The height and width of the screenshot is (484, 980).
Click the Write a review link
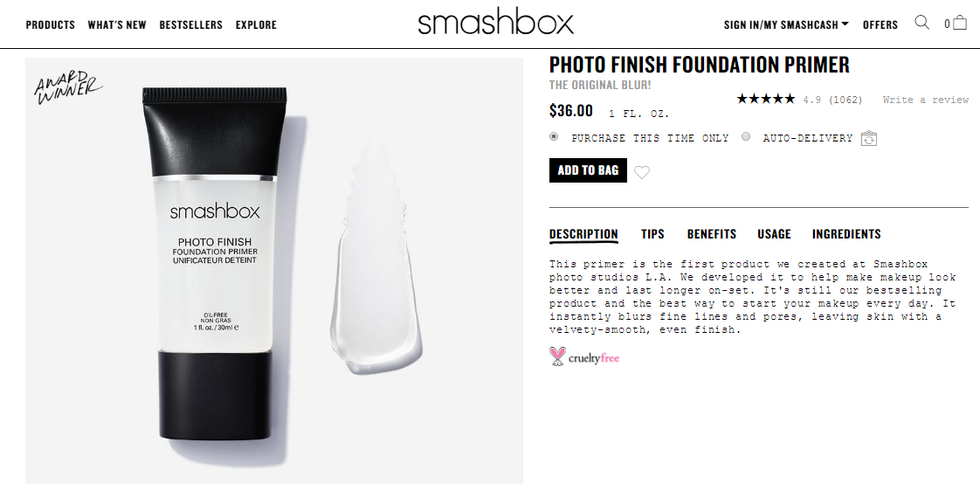pyautogui.click(x=926, y=100)
